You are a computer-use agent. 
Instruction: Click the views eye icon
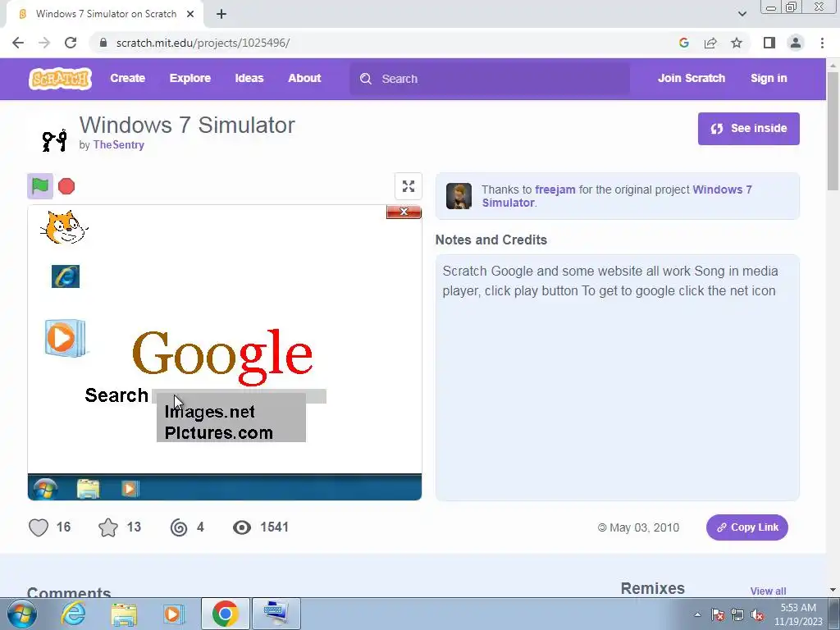(242, 527)
